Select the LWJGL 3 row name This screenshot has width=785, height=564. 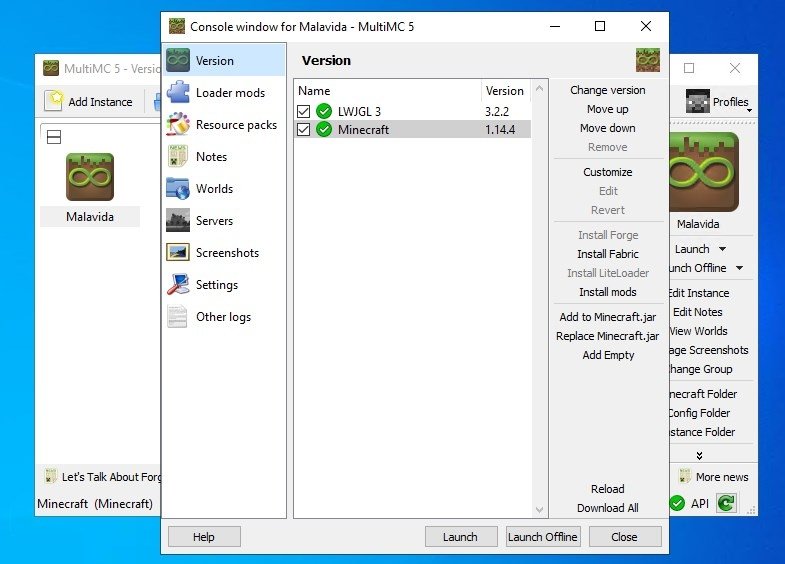pyautogui.click(x=359, y=111)
